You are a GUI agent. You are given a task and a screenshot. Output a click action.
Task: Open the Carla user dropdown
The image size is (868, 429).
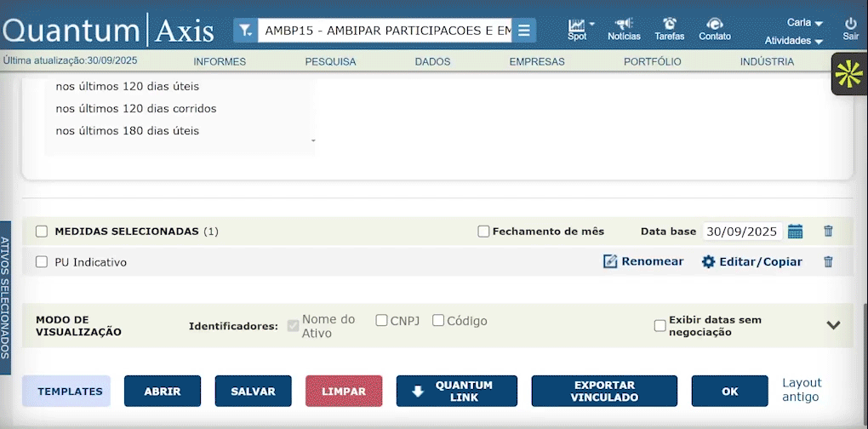pos(804,23)
